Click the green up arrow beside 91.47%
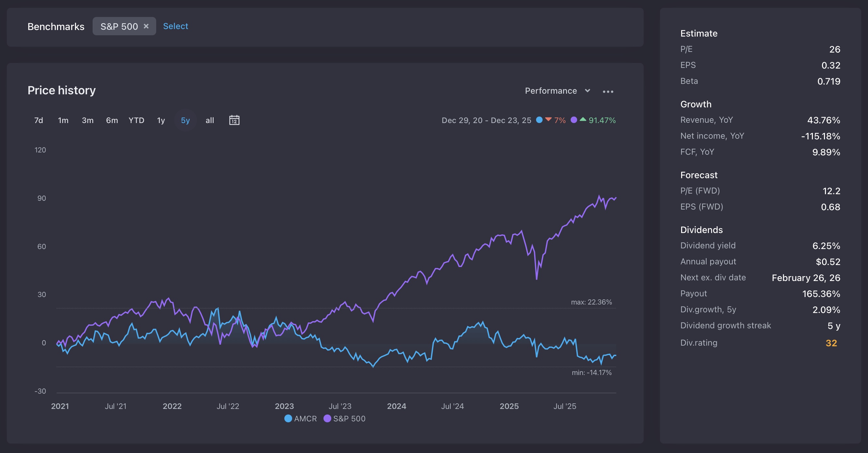This screenshot has width=868, height=453. tap(583, 119)
